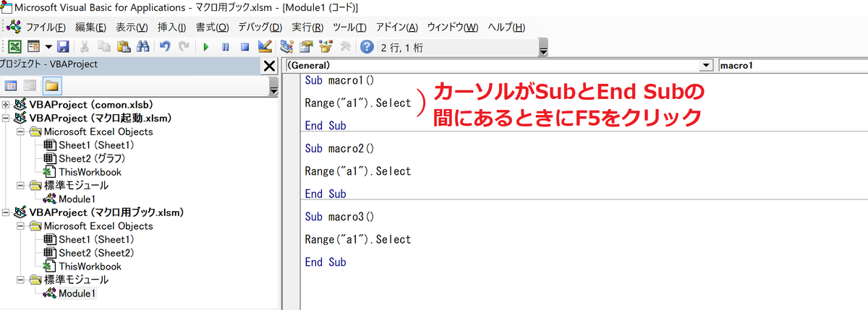The image size is (868, 310).
Task: Collapse VBAProject (マクロ用ブック.xlsm) node
Action: click(x=7, y=212)
